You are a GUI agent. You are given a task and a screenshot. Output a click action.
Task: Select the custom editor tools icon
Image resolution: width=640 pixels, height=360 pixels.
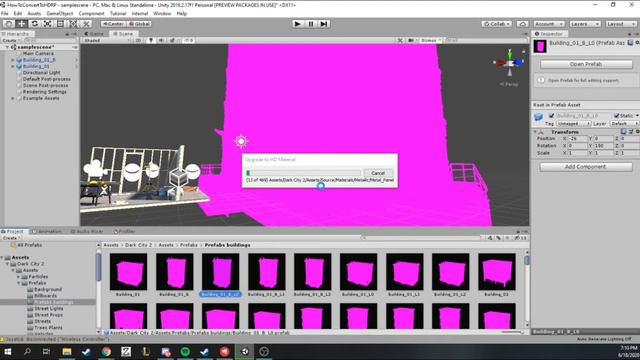(x=86, y=24)
